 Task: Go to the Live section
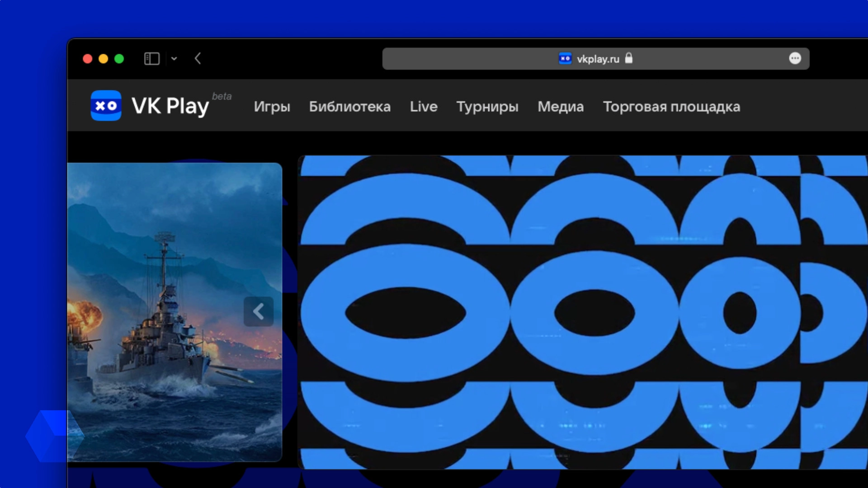click(423, 107)
